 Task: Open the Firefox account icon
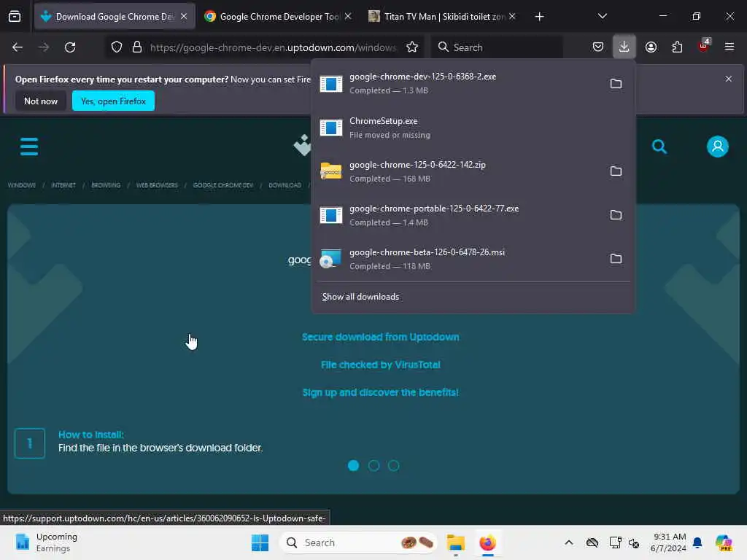pos(651,47)
